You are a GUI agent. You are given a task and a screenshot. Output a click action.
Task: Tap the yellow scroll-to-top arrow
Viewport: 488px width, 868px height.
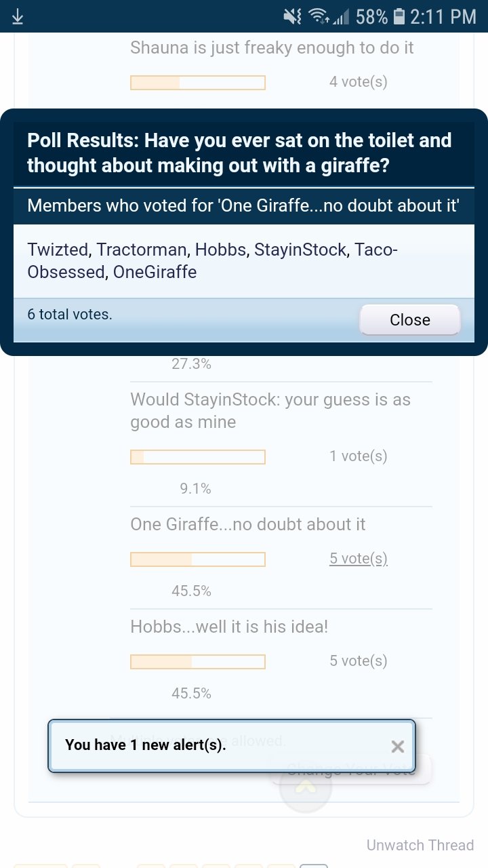(306, 787)
